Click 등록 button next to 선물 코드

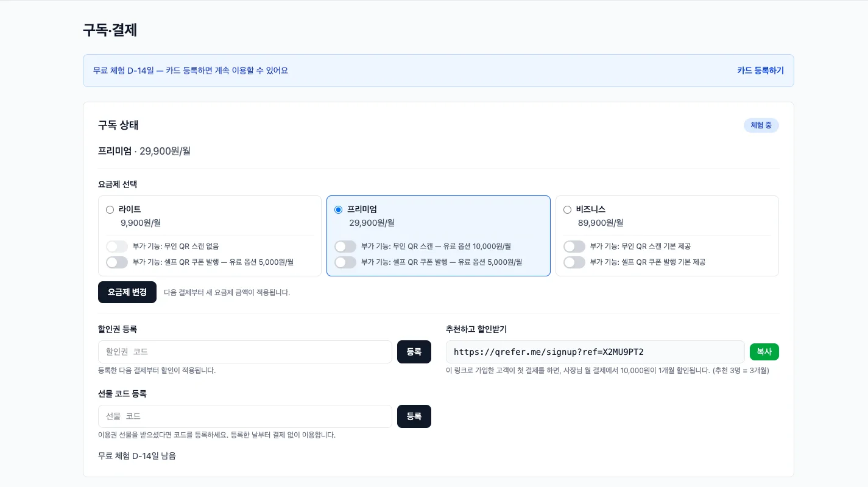[x=414, y=416]
